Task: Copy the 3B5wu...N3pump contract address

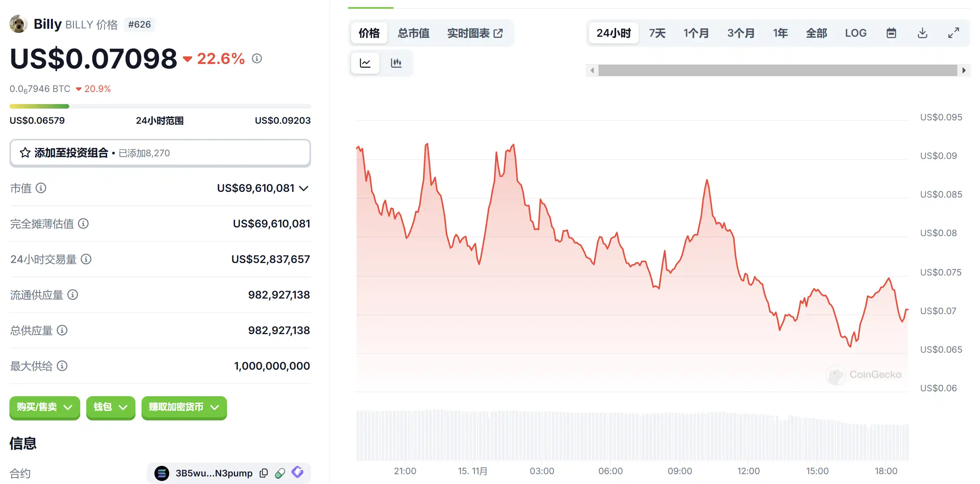Action: (x=264, y=473)
